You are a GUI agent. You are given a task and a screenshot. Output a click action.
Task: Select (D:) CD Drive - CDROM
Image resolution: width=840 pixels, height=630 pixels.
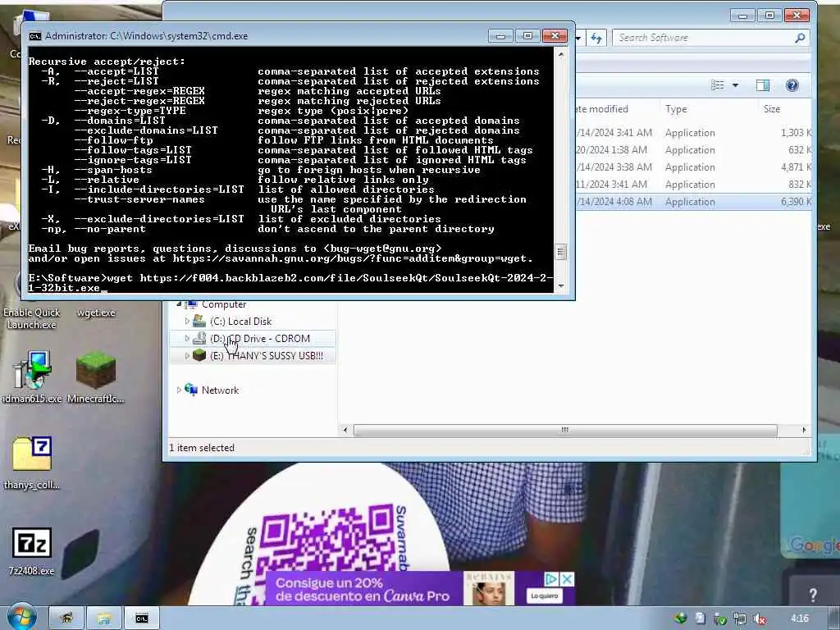pyautogui.click(x=260, y=339)
